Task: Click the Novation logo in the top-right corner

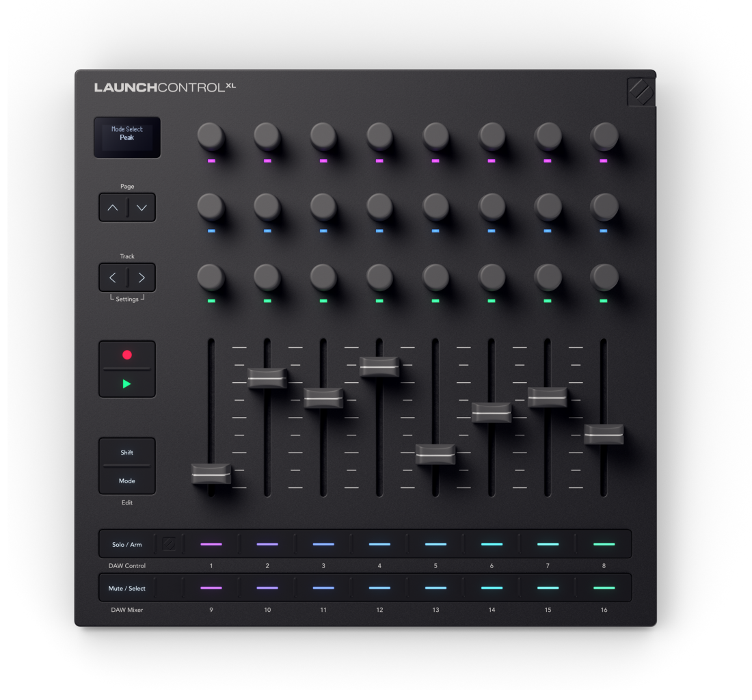Action: (641, 92)
